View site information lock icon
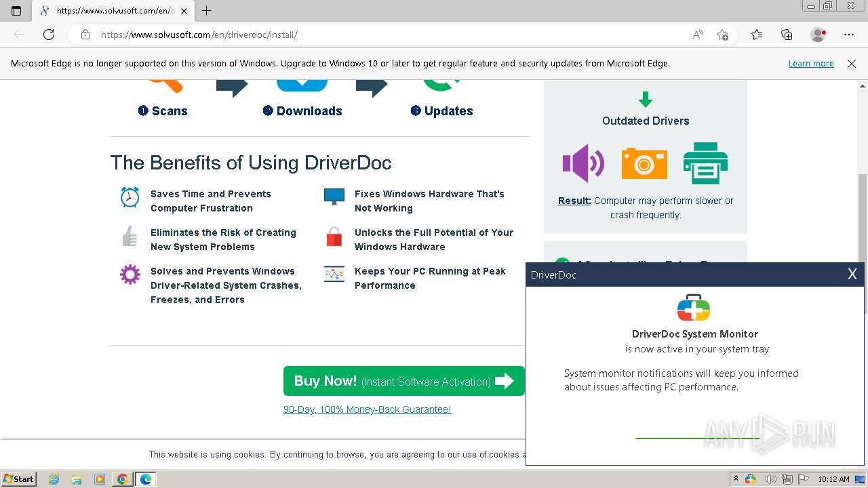The image size is (868, 488). pos(85,35)
